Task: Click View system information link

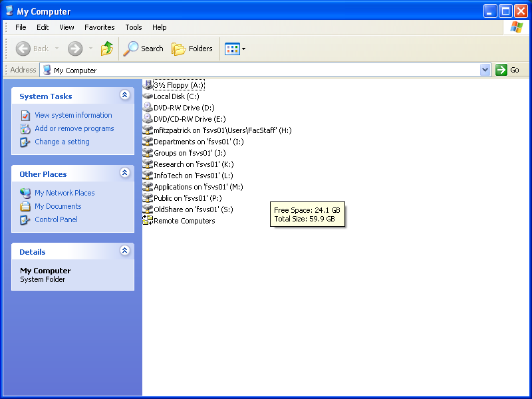Action: coord(73,115)
